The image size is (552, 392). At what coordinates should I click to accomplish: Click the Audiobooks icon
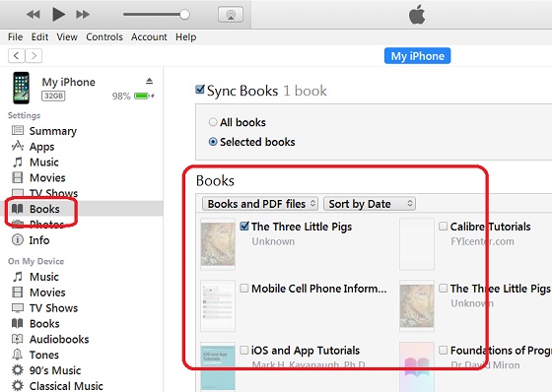(18, 339)
